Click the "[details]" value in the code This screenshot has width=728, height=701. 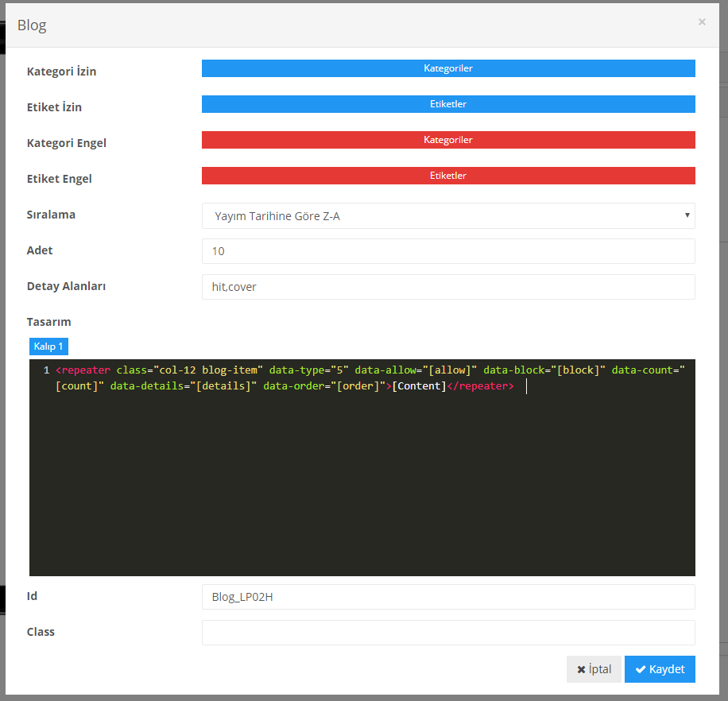pos(227,387)
